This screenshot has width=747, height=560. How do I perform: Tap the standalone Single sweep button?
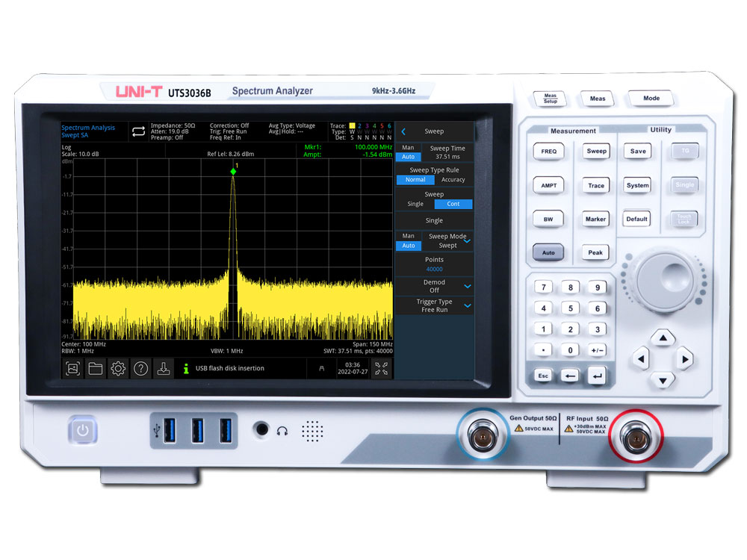tap(434, 220)
